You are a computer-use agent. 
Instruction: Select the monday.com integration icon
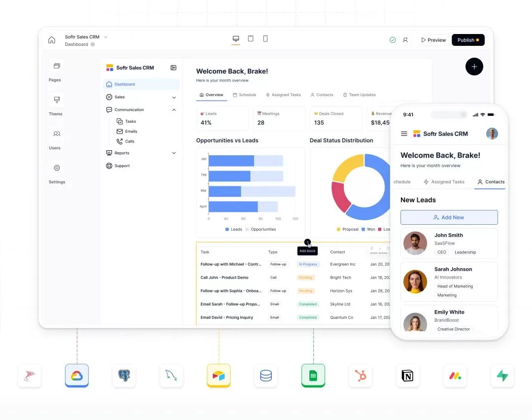[x=455, y=376]
